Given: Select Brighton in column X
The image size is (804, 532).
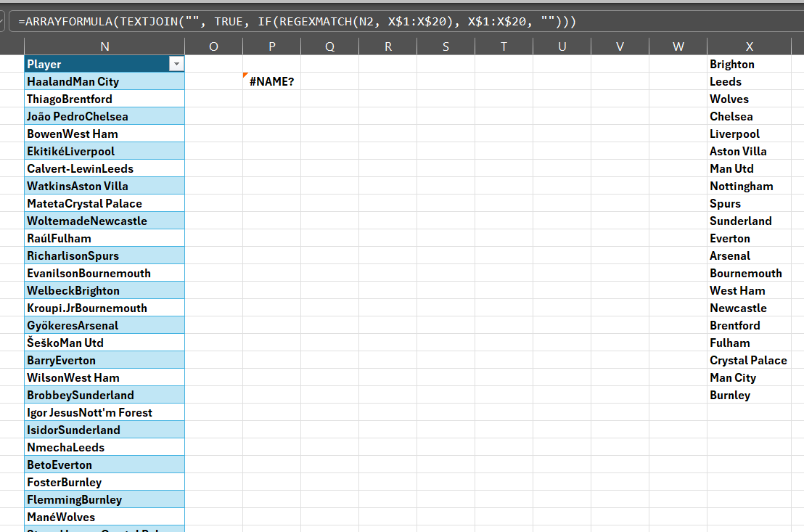Looking at the screenshot, I should [x=750, y=64].
